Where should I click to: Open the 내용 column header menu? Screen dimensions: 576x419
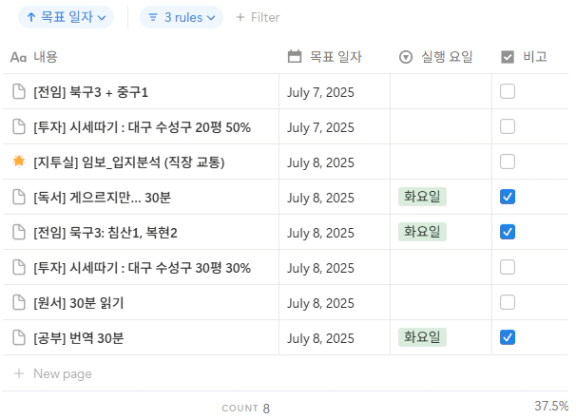coord(34,57)
